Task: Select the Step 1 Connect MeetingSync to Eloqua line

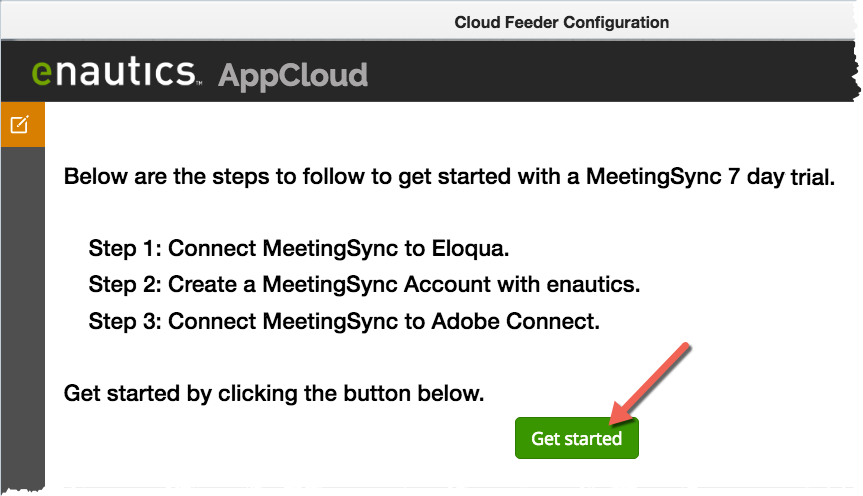Action: coord(299,248)
